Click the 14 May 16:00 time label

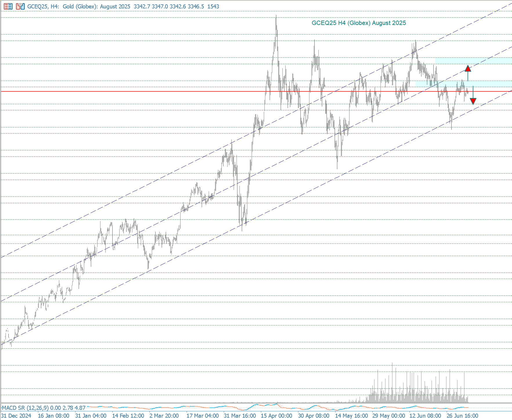pyautogui.click(x=351, y=416)
